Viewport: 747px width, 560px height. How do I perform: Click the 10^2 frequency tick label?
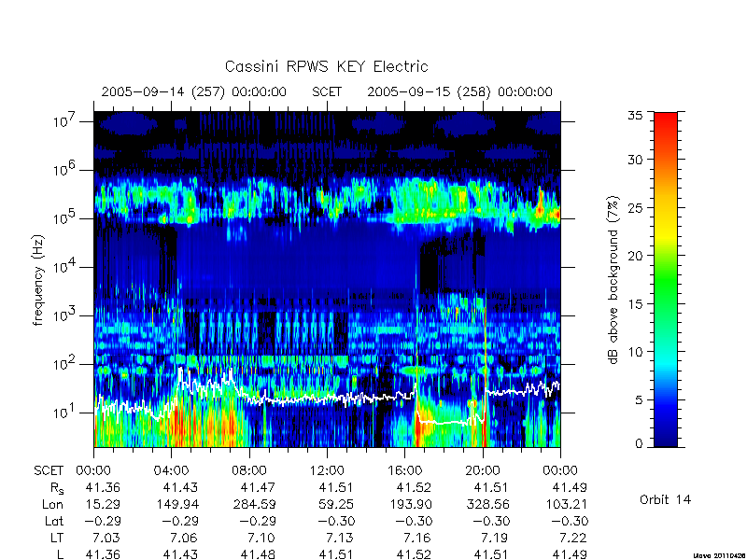65,364
